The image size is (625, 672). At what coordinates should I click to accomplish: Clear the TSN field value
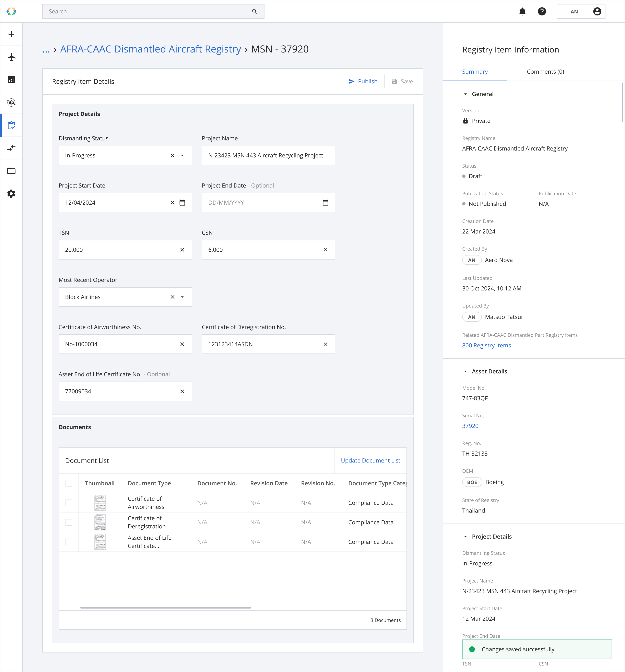coord(182,250)
